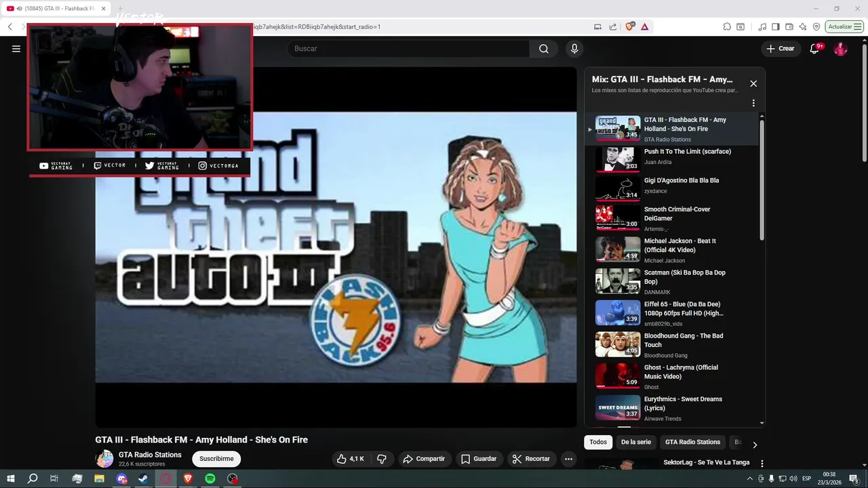Click the Compartir share button
This screenshot has width=868, height=488.
tap(424, 459)
